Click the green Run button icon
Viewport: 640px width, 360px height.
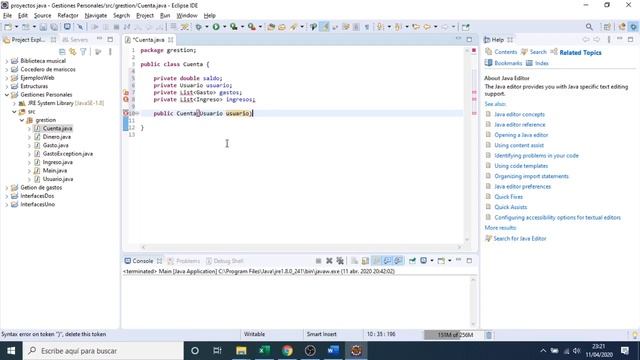216,27
